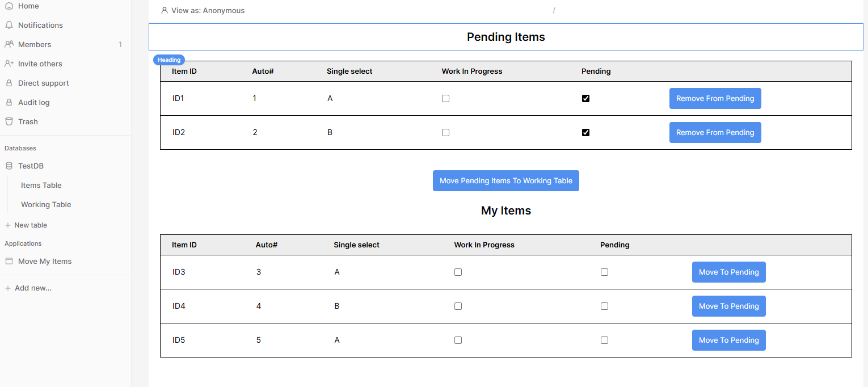The height and width of the screenshot is (387, 868).
Task: Click the Members people icon
Action: (x=9, y=44)
